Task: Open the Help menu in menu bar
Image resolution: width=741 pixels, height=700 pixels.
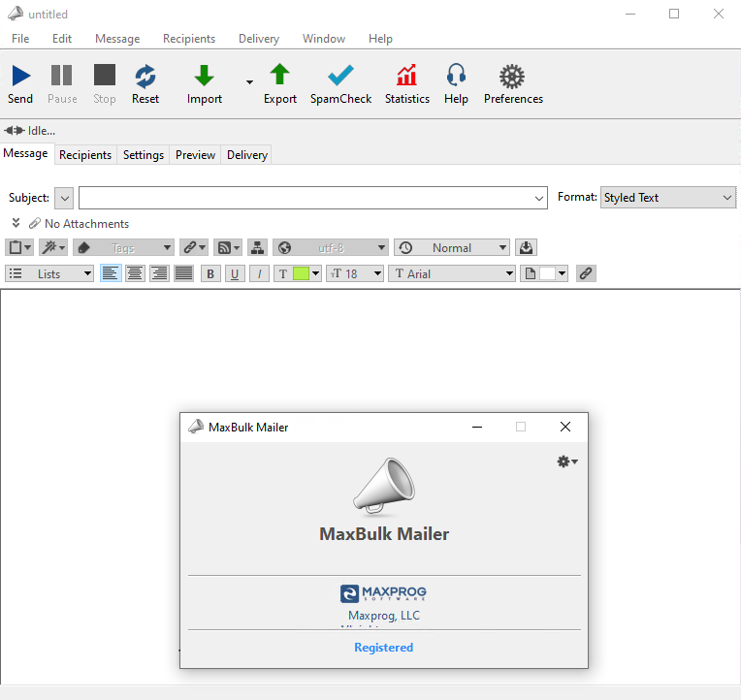Action: (x=380, y=39)
